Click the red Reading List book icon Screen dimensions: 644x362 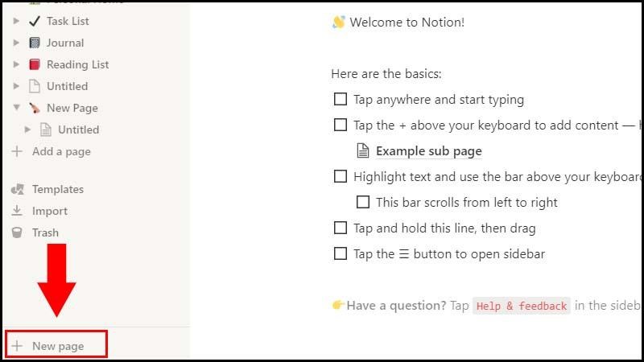[x=34, y=64]
